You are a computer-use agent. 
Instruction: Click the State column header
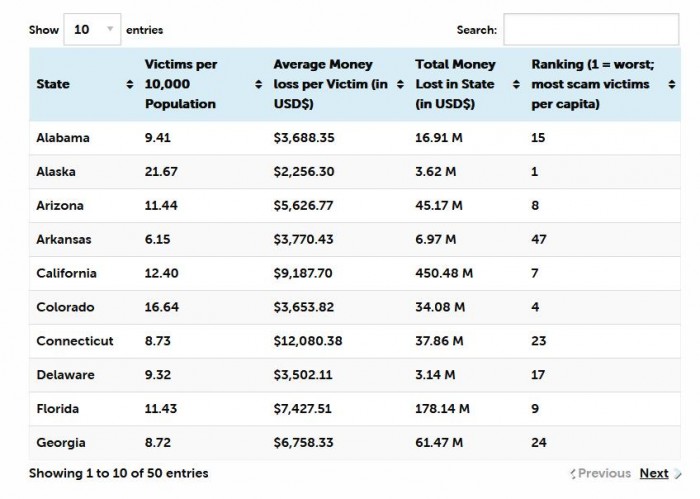point(53,85)
